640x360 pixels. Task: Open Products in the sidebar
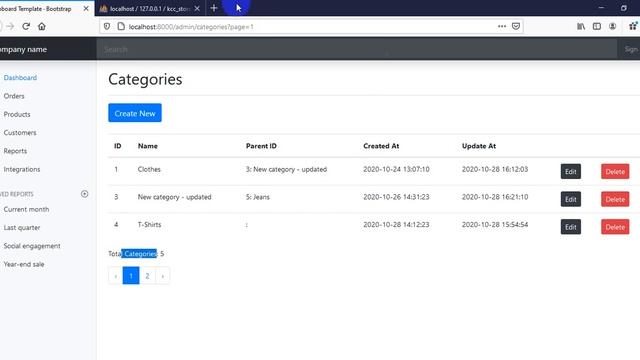17,114
